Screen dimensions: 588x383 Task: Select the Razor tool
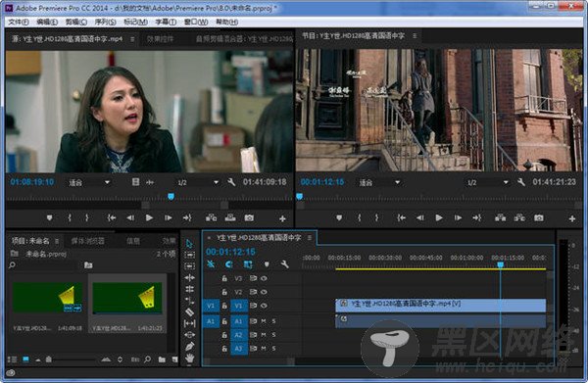[x=189, y=311]
